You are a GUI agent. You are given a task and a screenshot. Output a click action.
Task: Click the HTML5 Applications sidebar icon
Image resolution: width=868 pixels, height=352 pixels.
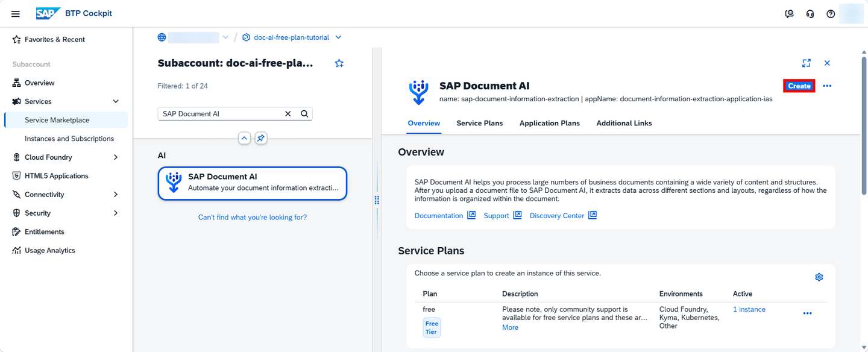tap(17, 176)
